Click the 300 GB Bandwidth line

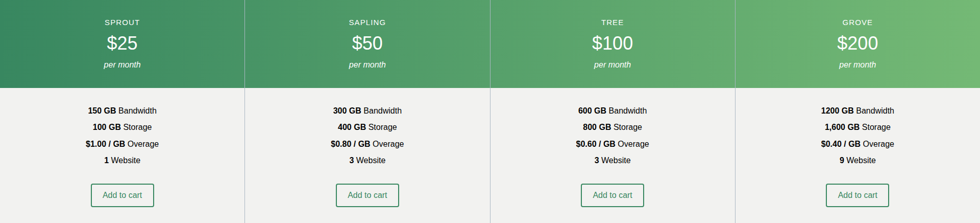[367, 110]
